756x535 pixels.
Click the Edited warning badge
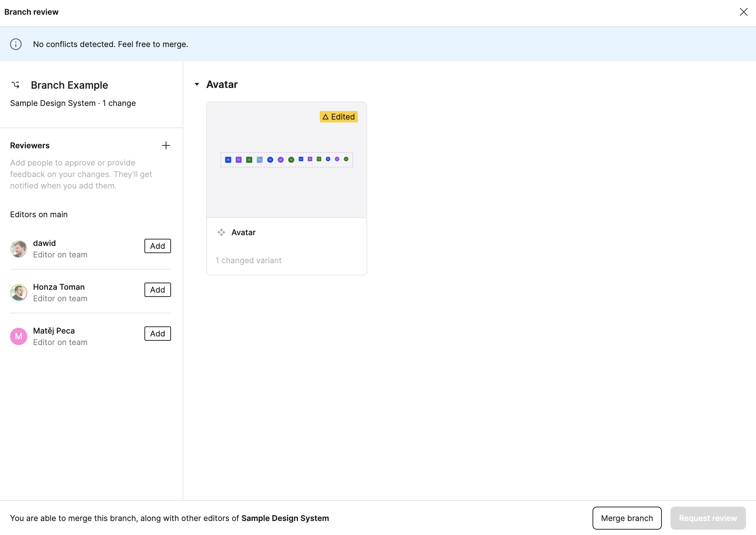[x=338, y=117]
